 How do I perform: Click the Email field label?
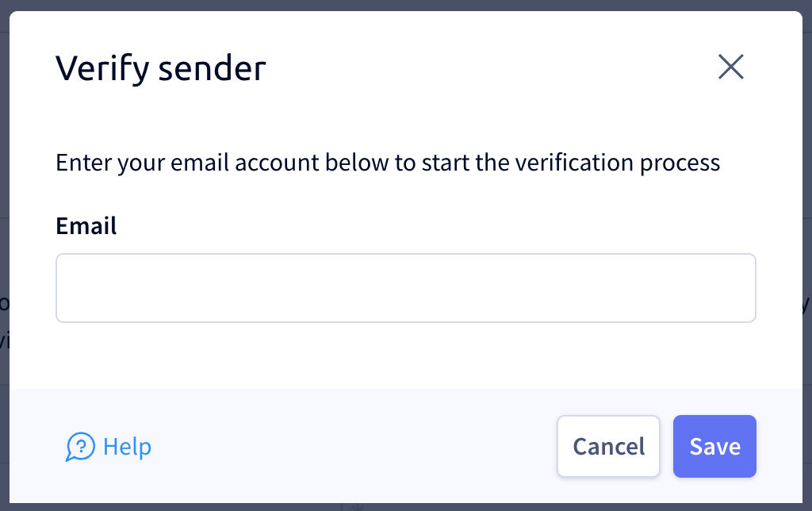tap(85, 226)
